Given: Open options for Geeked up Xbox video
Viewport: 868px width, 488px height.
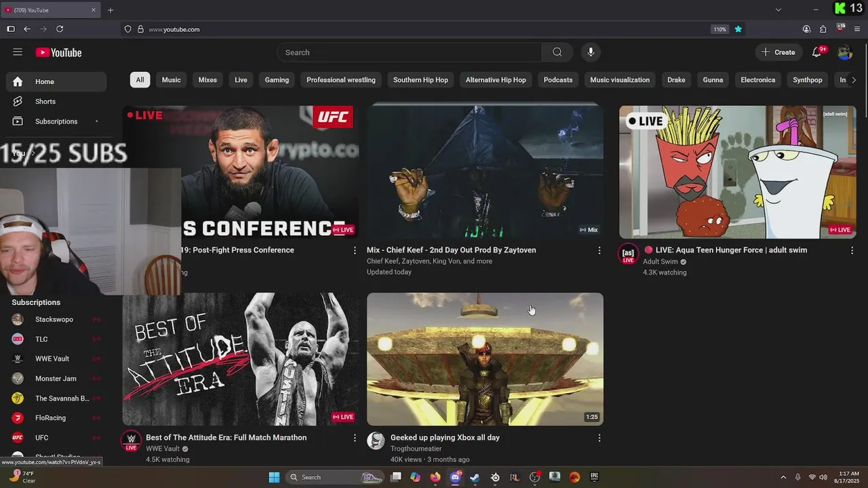Looking at the screenshot, I should point(599,439).
